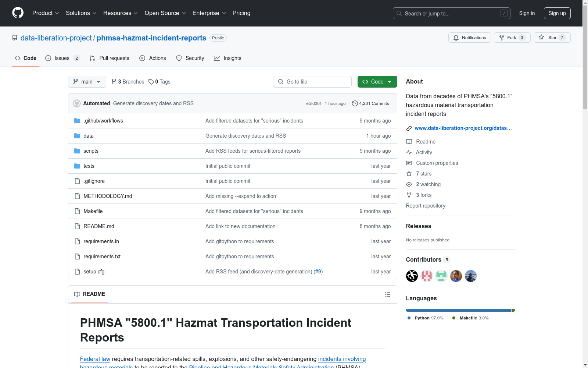Expand the main branch dropdown

[87, 82]
